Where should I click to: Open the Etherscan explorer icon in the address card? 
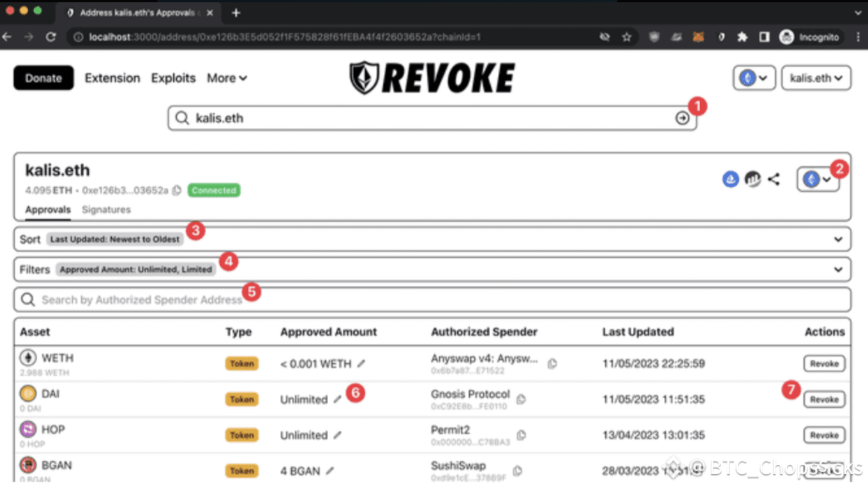pos(752,179)
